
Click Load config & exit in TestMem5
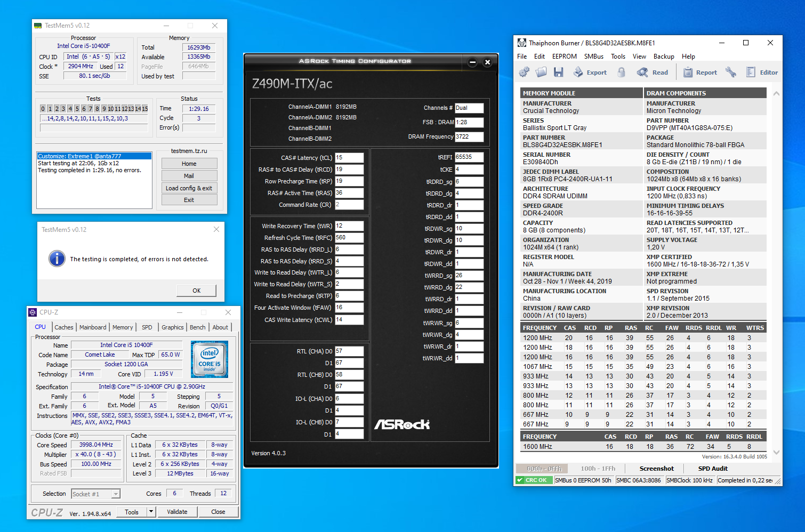[x=189, y=188]
